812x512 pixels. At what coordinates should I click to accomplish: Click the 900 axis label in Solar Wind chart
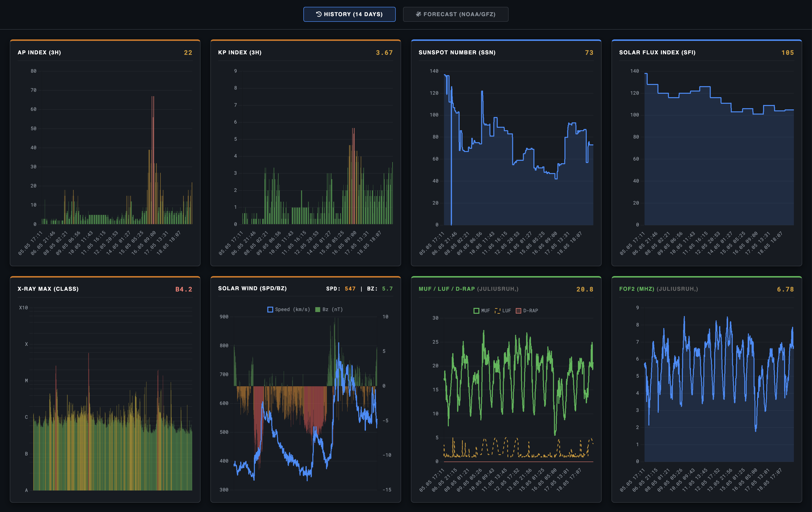(224, 317)
